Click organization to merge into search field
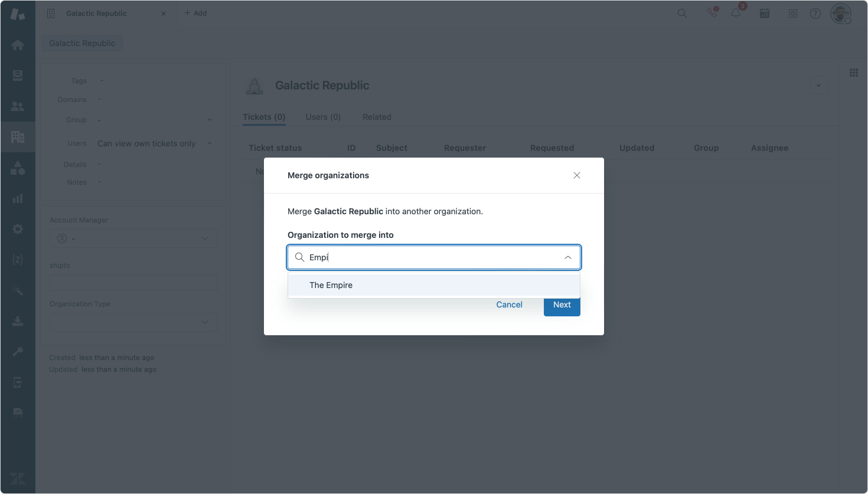 coord(434,257)
